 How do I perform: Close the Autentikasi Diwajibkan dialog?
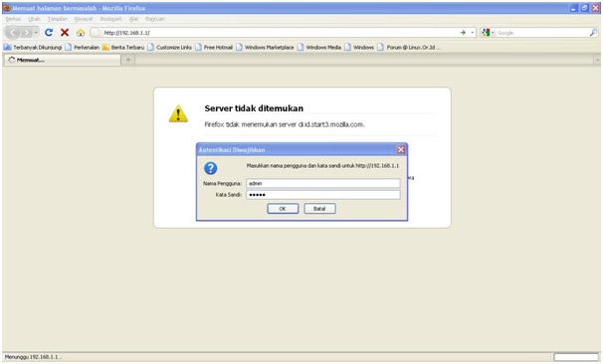coord(401,149)
